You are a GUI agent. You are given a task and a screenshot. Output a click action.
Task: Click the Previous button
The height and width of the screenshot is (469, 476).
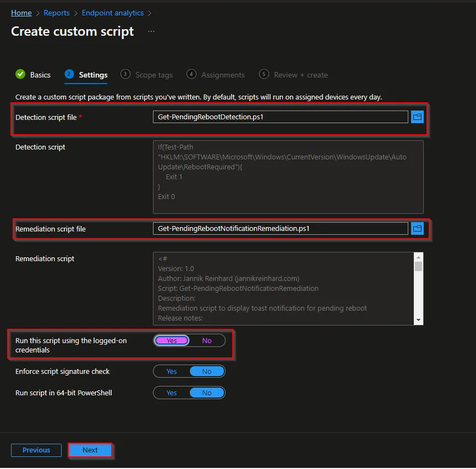click(x=36, y=450)
